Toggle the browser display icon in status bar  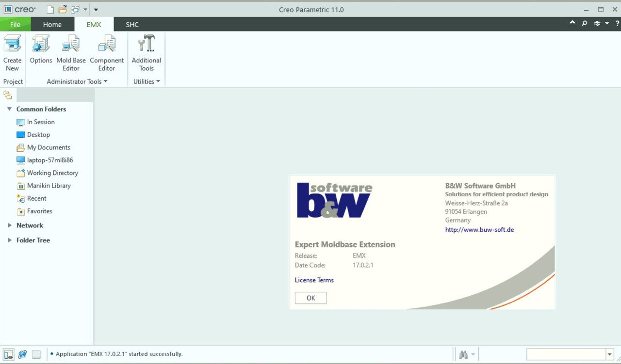[22, 354]
